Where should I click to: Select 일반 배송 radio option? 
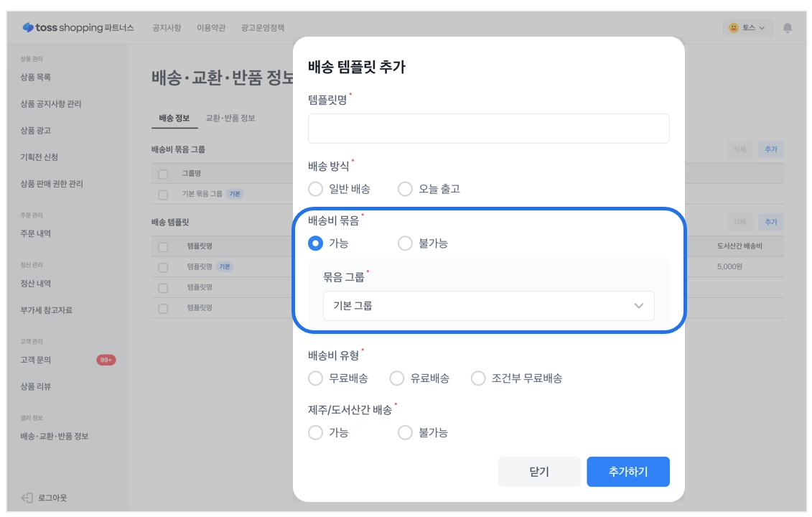click(x=316, y=189)
